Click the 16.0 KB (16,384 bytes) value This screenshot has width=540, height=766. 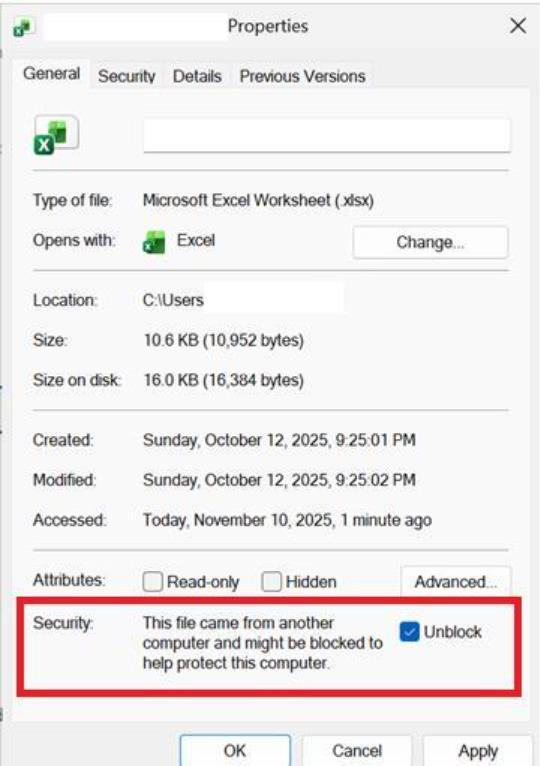[x=223, y=380]
